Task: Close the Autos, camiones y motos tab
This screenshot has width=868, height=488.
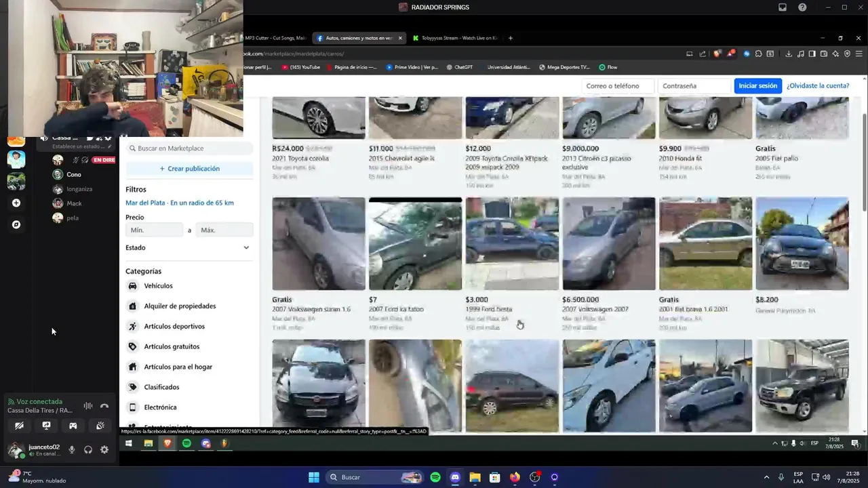Action: coord(400,38)
